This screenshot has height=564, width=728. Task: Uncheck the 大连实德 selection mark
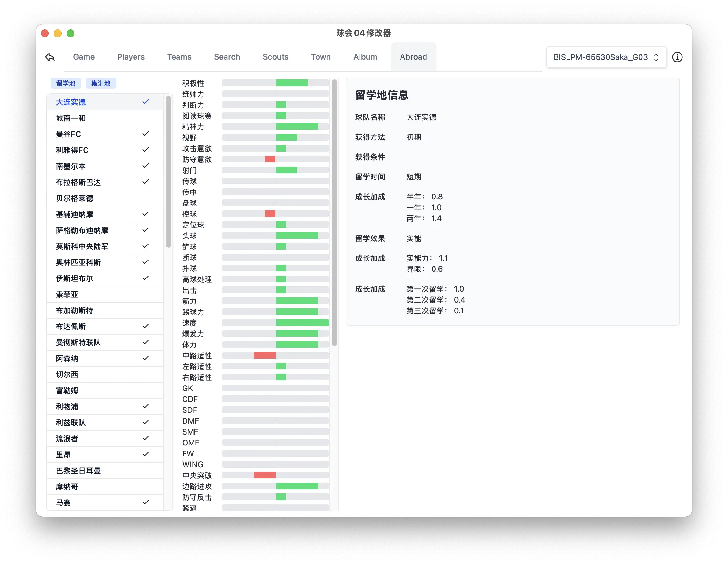click(x=146, y=102)
